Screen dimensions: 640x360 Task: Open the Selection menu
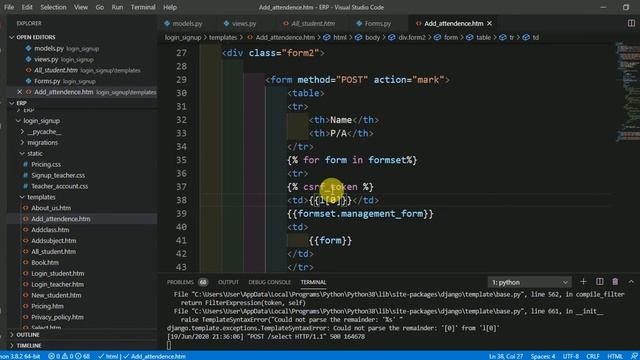(53, 7)
